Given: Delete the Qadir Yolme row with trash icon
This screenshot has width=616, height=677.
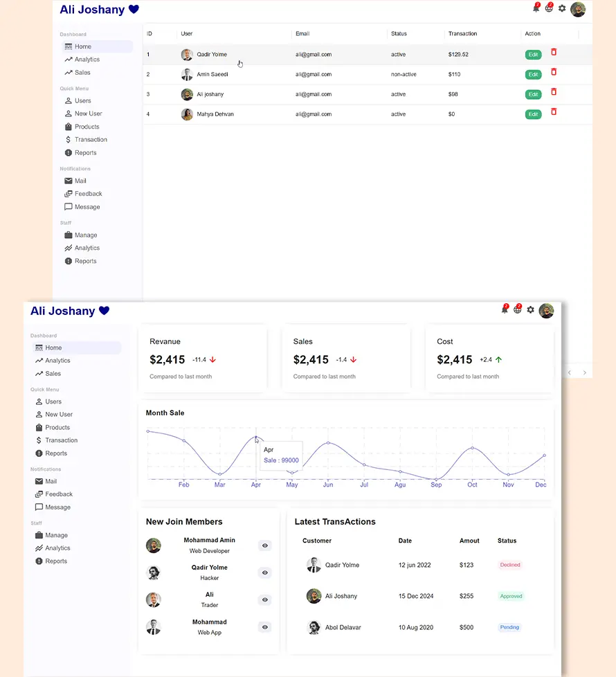Looking at the screenshot, I should coord(554,53).
